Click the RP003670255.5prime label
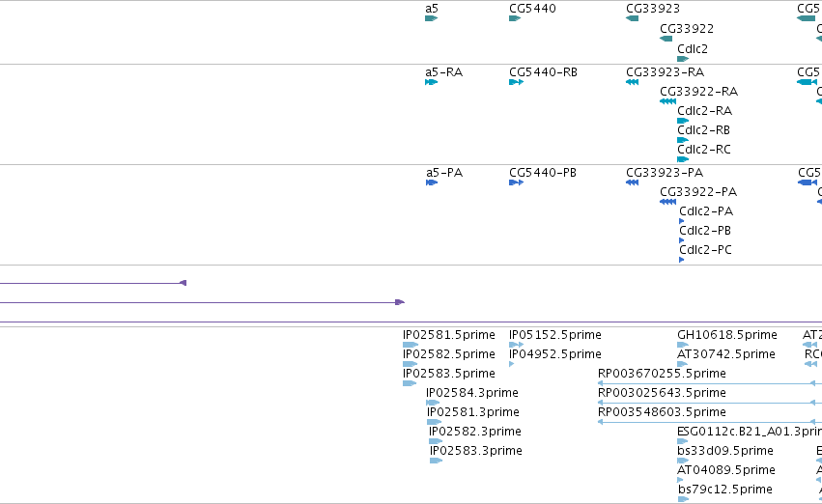The height and width of the screenshot is (504, 822). (662, 374)
